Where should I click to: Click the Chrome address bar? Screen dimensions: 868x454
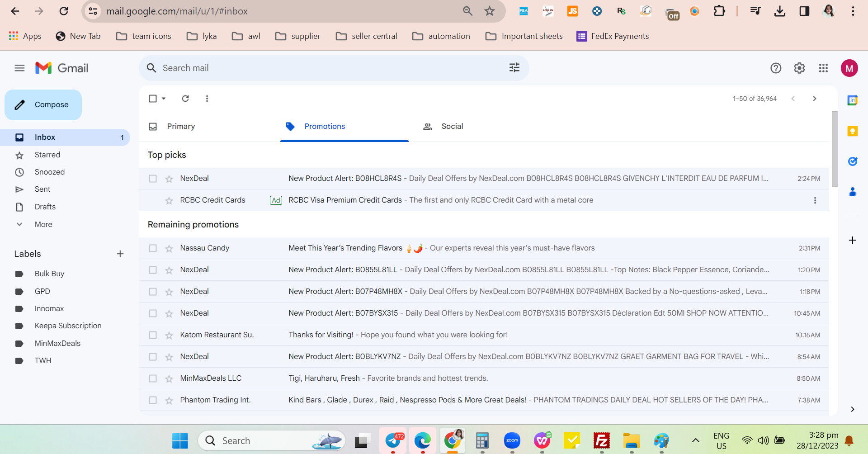click(x=280, y=11)
